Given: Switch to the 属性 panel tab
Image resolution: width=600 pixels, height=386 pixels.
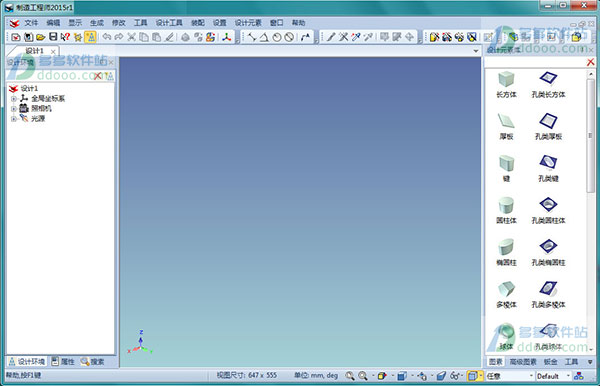Looking at the screenshot, I should pos(63,362).
